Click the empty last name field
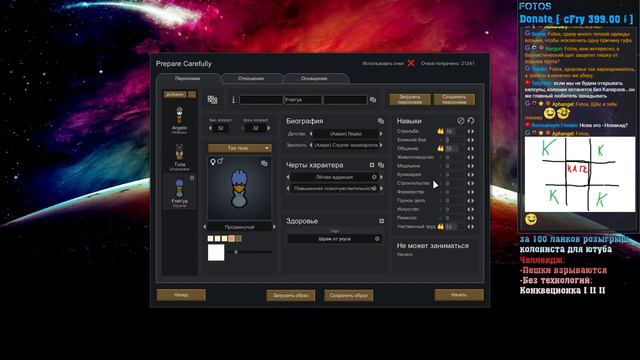Viewport: 640px width, 360px height. click(345, 100)
